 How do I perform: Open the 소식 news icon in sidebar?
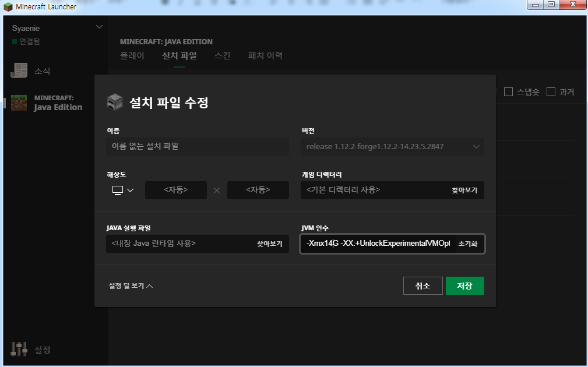19,70
